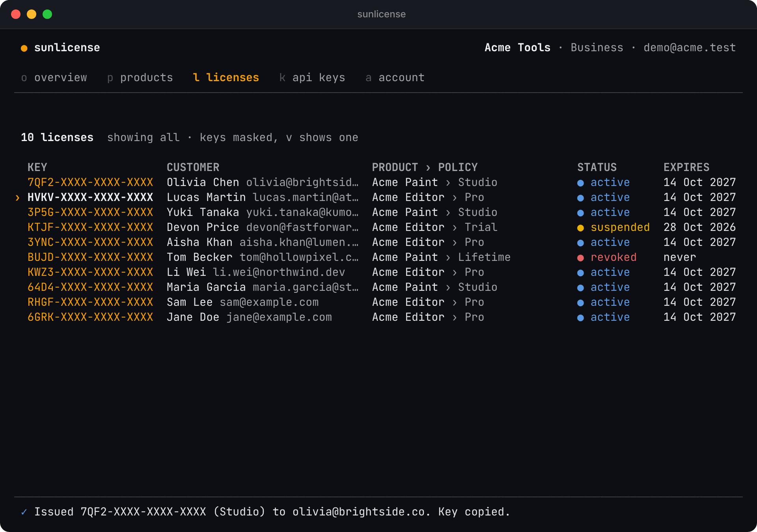The image size is (757, 532).
Task: Select license key 3P5G-XXXX-XXXX-XXXX
Action: tap(90, 212)
